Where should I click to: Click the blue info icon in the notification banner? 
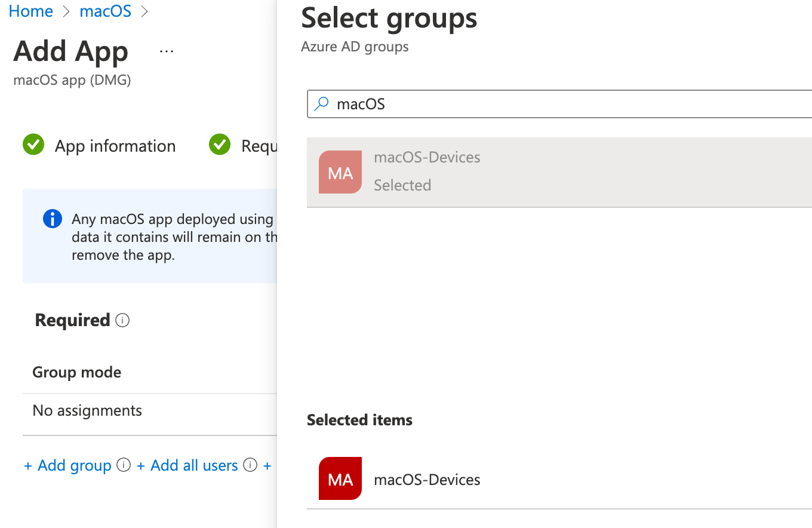[52, 219]
